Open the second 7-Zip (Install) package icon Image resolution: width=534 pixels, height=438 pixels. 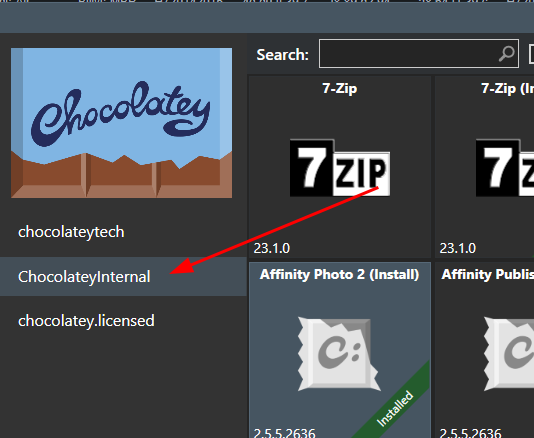click(505, 168)
